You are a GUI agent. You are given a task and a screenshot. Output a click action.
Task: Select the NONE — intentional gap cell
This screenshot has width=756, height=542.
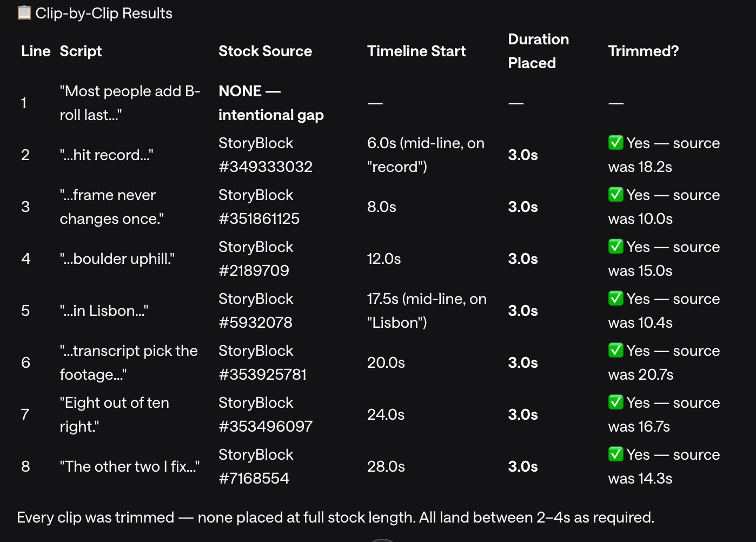coord(271,103)
